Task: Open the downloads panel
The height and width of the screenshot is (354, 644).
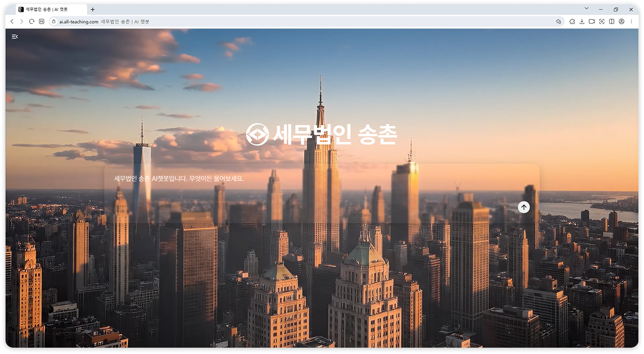Action: [582, 22]
